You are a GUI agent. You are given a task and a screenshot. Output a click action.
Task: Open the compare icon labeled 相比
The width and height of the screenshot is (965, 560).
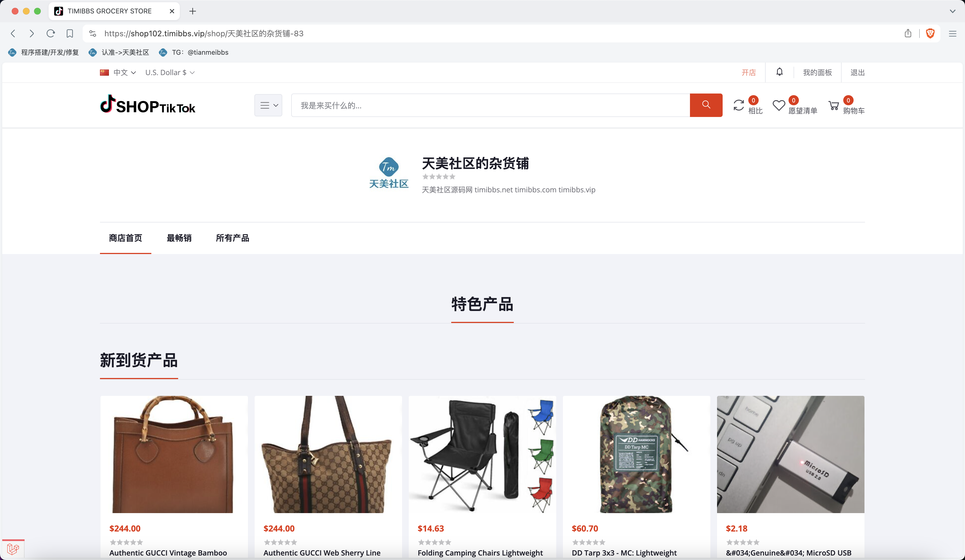tap(739, 105)
